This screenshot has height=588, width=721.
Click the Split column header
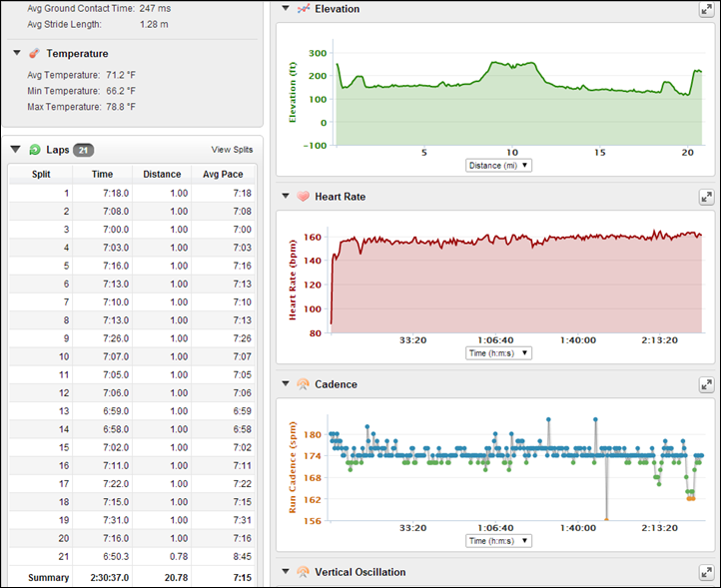[41, 175]
